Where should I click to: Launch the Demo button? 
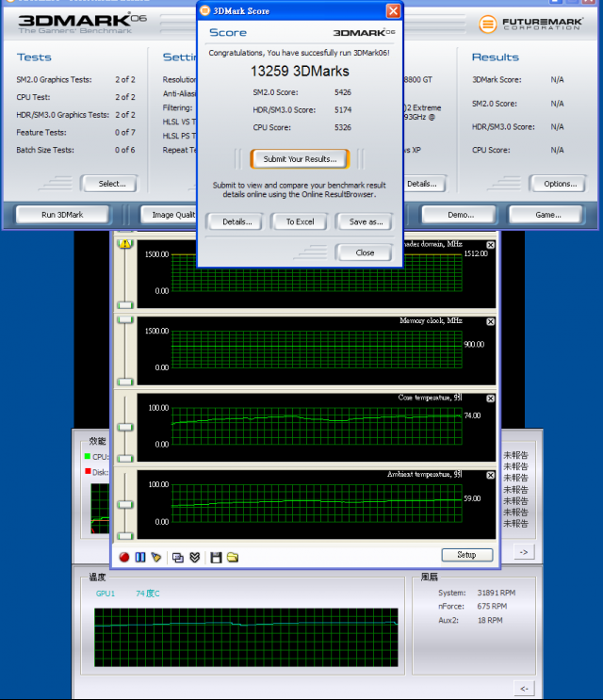[x=461, y=215]
